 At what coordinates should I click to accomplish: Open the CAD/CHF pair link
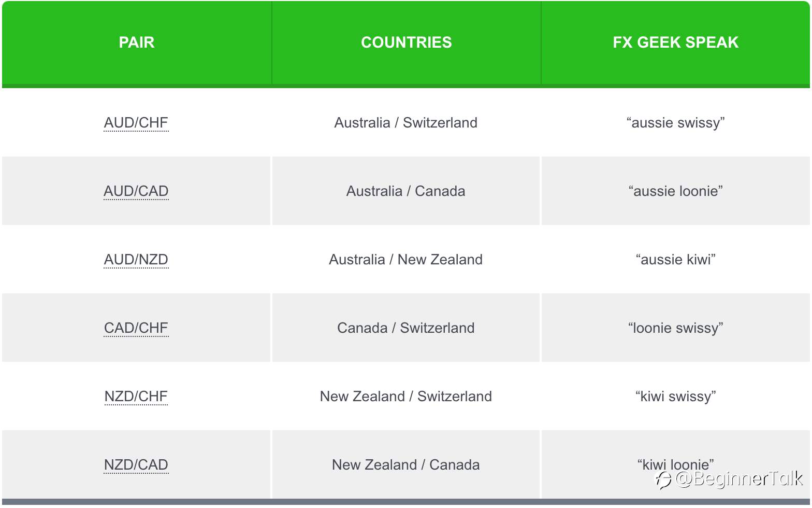coord(136,328)
